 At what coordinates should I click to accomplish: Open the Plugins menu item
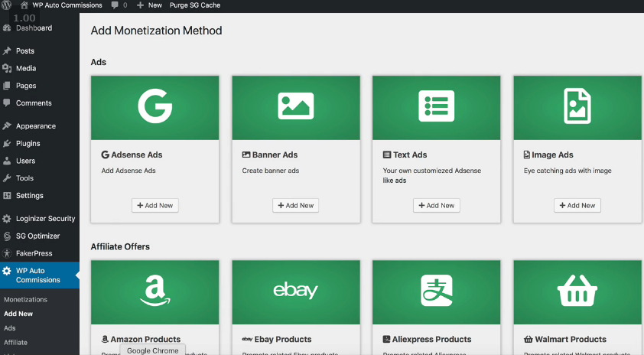28,143
